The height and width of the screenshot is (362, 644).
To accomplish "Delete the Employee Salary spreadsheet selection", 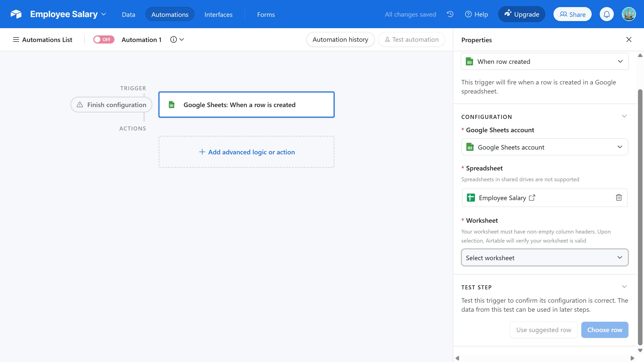I will 619,197.
